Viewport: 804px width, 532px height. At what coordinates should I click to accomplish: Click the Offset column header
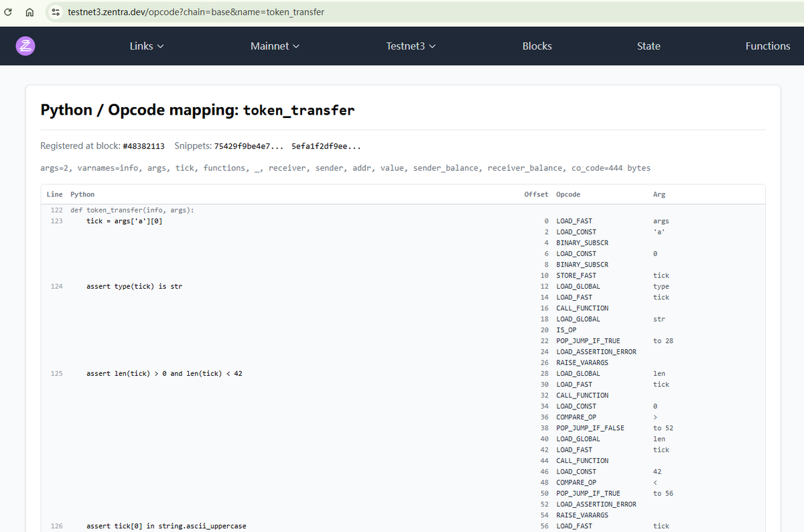tap(536, 194)
